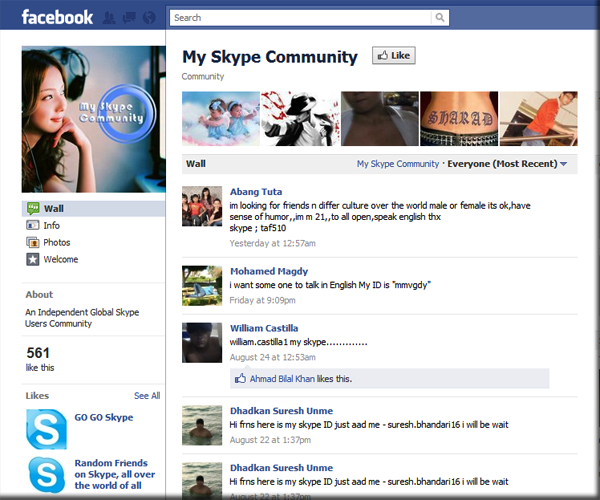Click thumbs-up icon beside Ahmad Bilal Khan
The image size is (600, 500).
[x=240, y=379]
